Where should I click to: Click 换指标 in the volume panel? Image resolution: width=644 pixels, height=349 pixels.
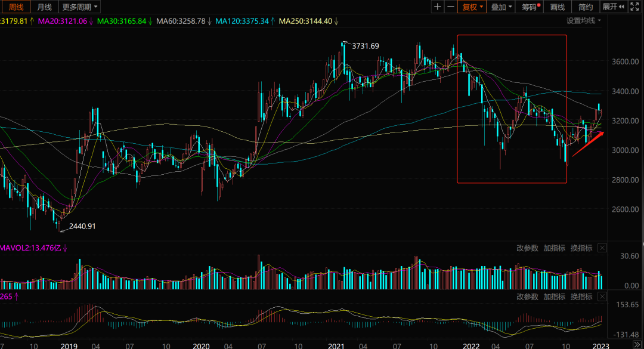[x=581, y=248]
